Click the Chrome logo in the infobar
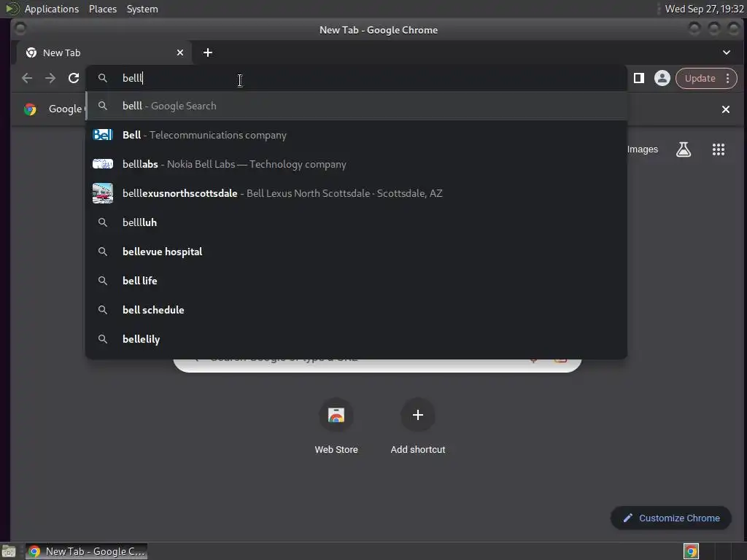The width and height of the screenshot is (747, 560). 30,109
